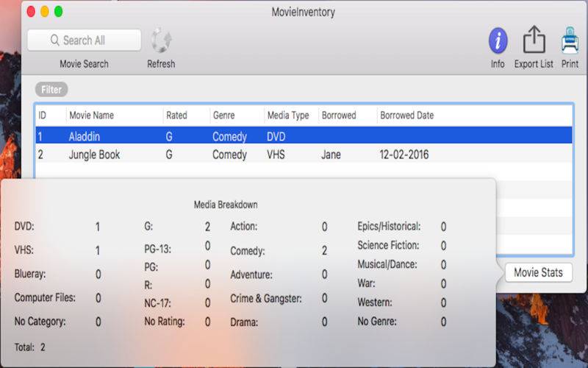Image resolution: width=588 pixels, height=368 pixels.
Task: Click Comedy genre cell for Aladdin
Action: [229, 137]
